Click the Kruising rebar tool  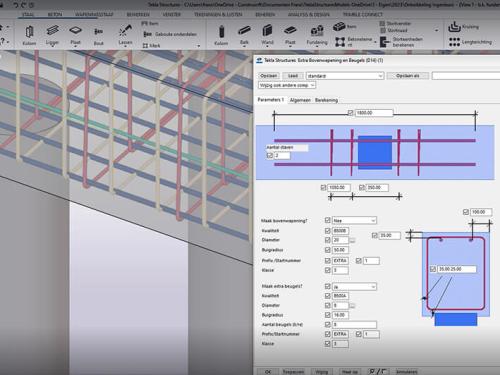[x=463, y=27]
